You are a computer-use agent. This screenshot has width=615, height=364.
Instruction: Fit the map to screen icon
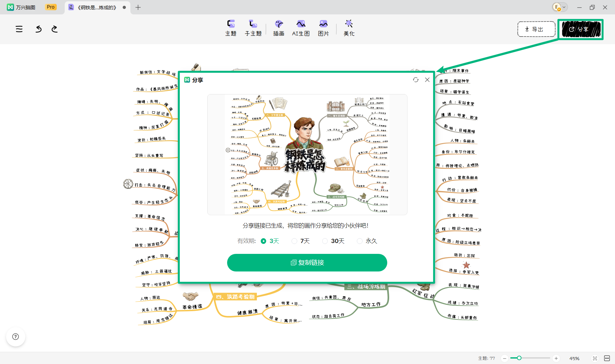595,358
